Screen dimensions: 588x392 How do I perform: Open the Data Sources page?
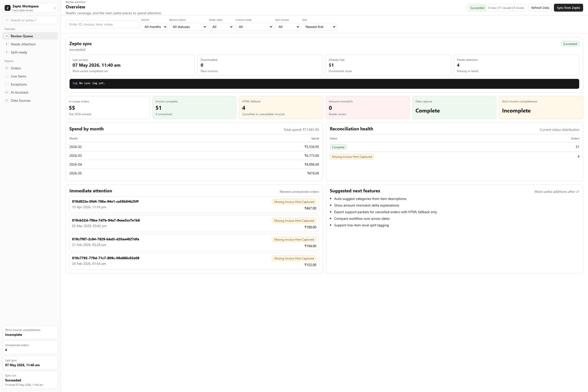tap(30, 100)
